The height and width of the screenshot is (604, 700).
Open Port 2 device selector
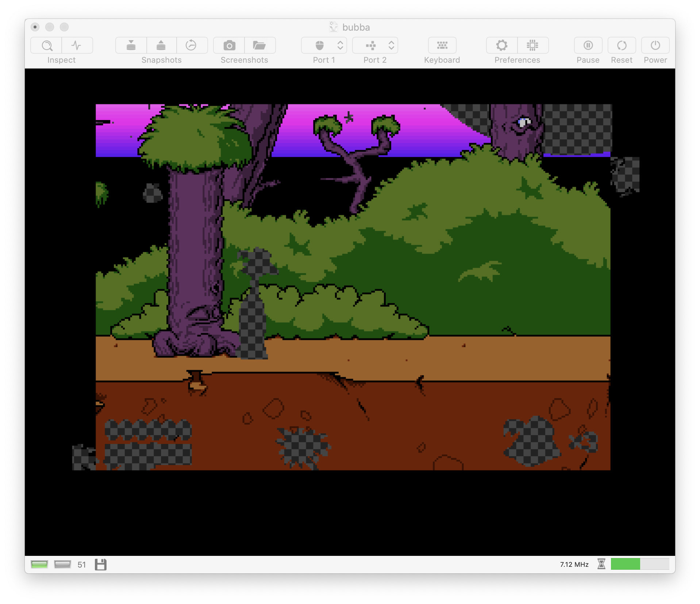coord(375,46)
